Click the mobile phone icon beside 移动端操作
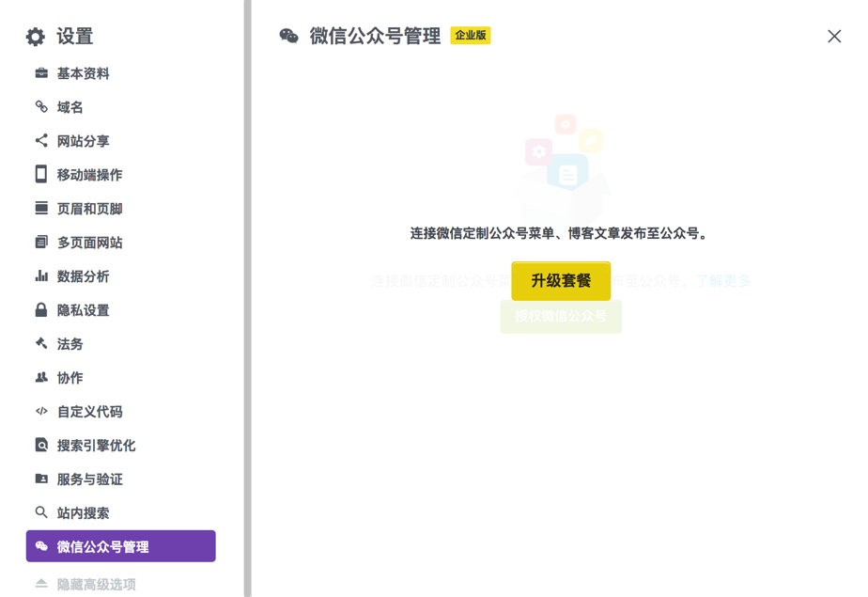The image size is (868, 597). point(41,174)
